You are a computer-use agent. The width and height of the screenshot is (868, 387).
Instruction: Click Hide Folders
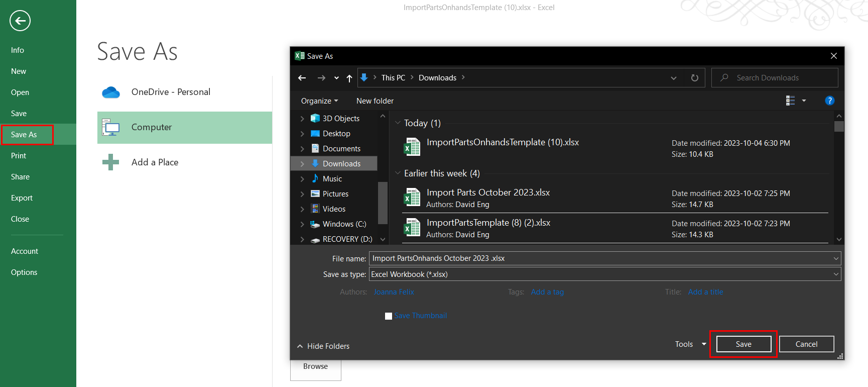pos(323,346)
